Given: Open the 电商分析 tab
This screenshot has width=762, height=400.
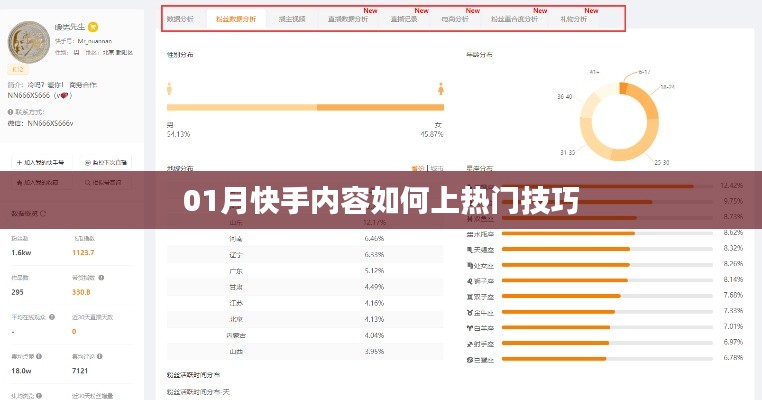Looking at the screenshot, I should [x=455, y=19].
